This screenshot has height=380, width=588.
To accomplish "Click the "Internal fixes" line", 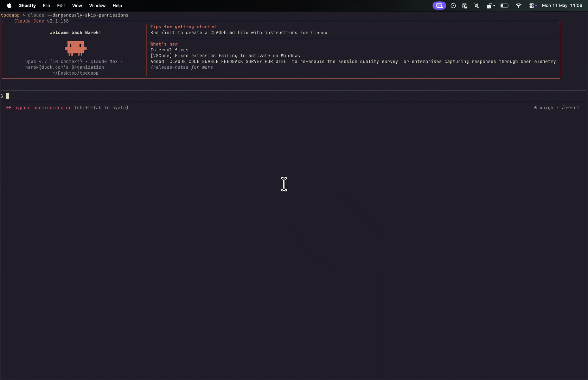I will 170,50.
